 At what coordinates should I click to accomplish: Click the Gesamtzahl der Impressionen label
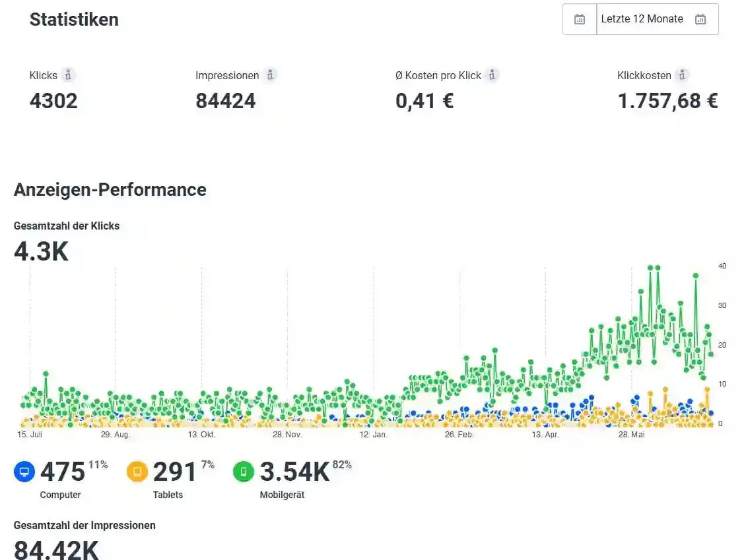point(85,526)
